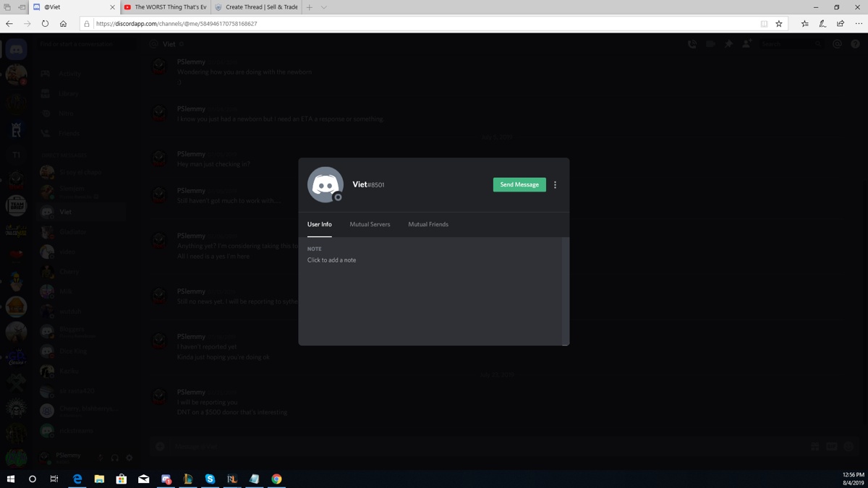Click the Share page icon

841,24
